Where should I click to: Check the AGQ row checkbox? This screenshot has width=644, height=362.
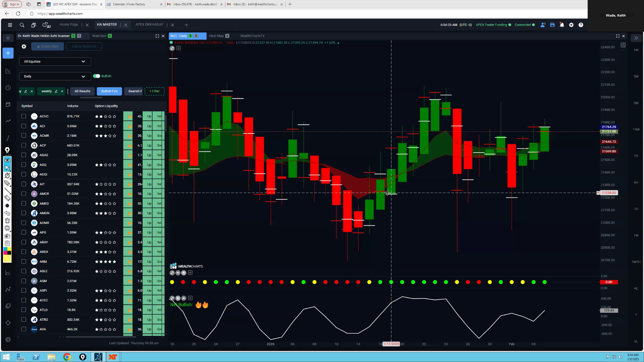(x=23, y=165)
